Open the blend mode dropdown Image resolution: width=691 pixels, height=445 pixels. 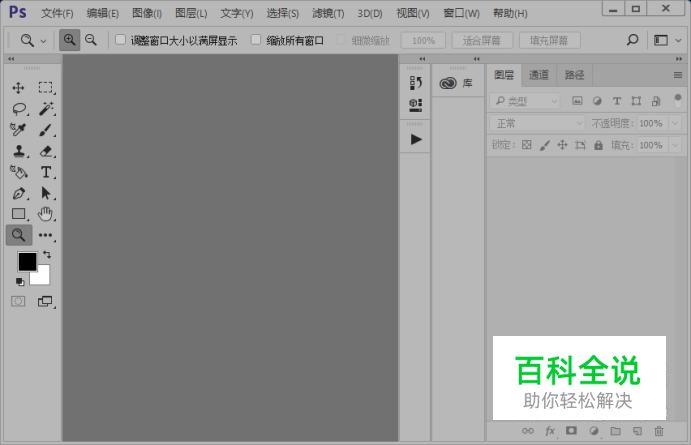[x=537, y=123]
